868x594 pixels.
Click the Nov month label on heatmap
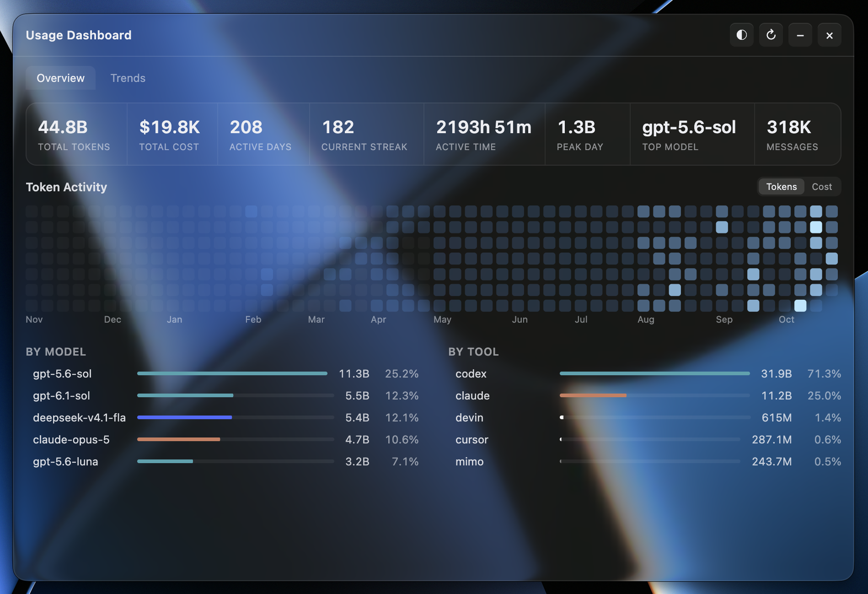click(34, 319)
